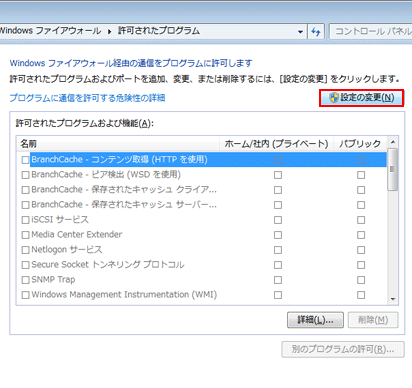This screenshot has height=388, width=412.
Task: Toggle Secure Socket トンネリング プロトコル name checkbox
Action: [x=25, y=265]
